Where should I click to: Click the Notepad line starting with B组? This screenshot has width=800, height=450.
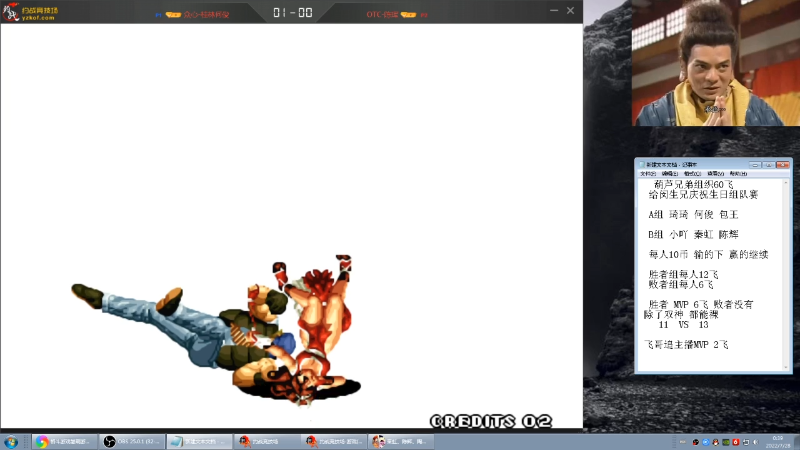pyautogui.click(x=693, y=234)
